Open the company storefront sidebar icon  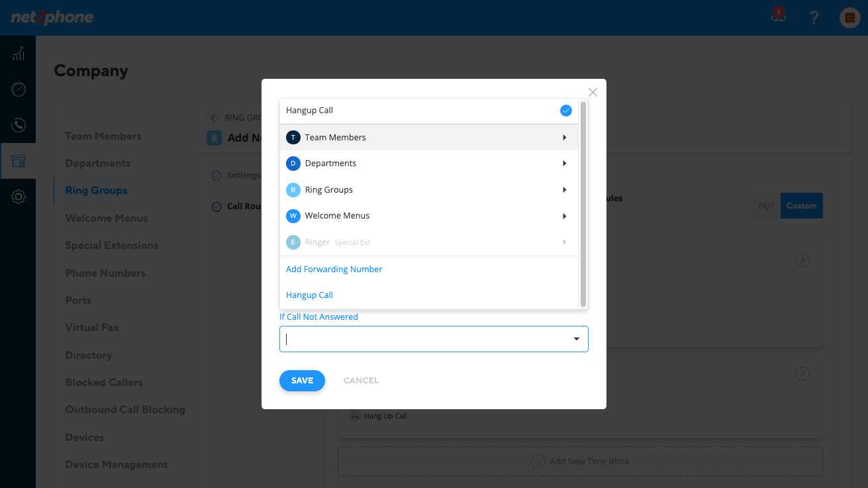19,161
